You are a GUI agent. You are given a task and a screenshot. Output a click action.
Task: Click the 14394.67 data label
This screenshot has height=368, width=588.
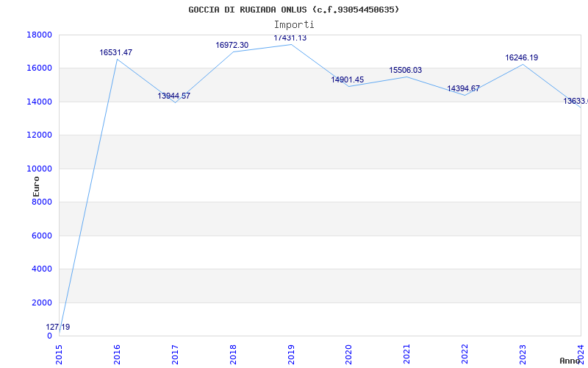click(463, 88)
